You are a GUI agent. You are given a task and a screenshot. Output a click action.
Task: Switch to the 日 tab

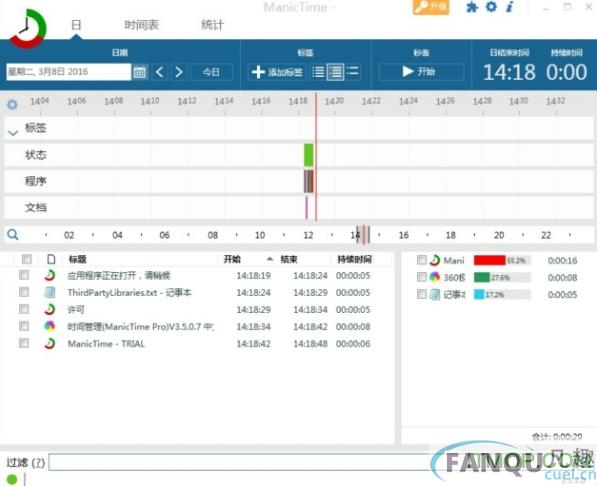click(x=76, y=25)
